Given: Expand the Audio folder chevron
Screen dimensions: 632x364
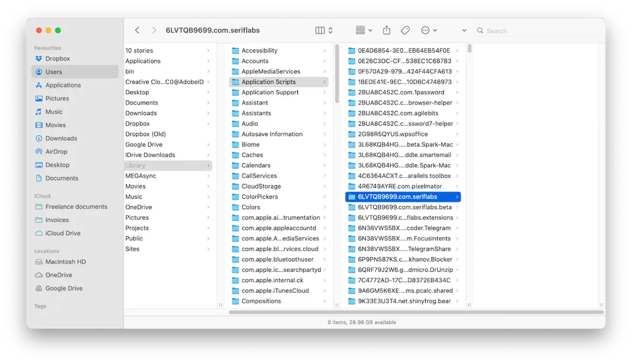Looking at the screenshot, I should (x=324, y=124).
